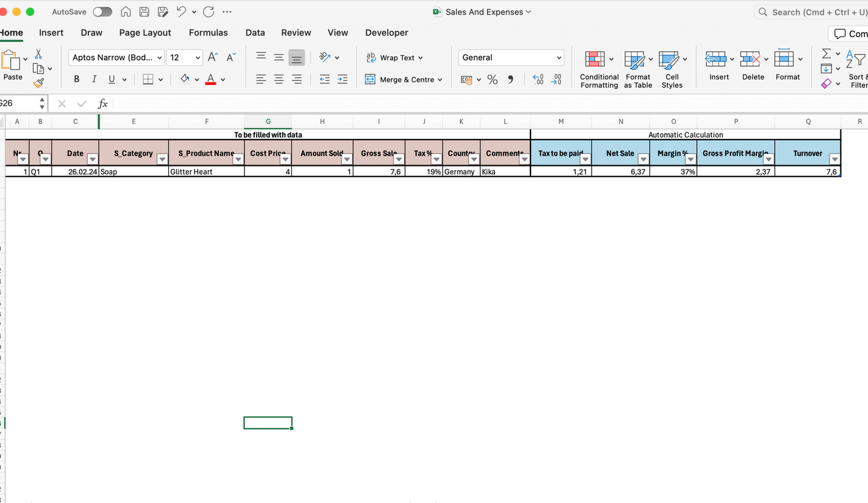
Task: Open the Page Layout tab
Action: point(145,32)
